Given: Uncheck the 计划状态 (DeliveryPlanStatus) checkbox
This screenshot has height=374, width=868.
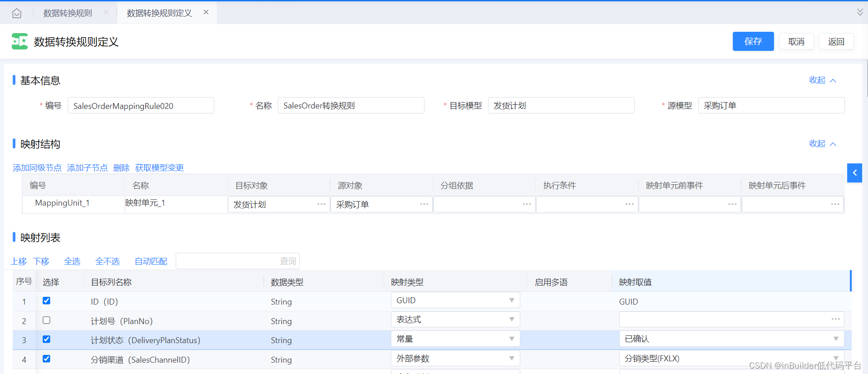Looking at the screenshot, I should coord(46,339).
